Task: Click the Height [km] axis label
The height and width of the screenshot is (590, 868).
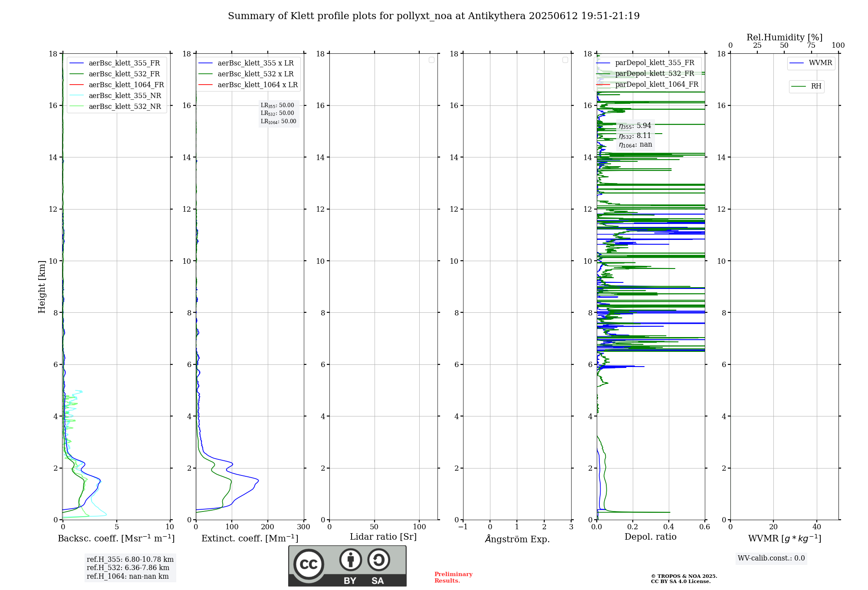Action: [x=42, y=287]
